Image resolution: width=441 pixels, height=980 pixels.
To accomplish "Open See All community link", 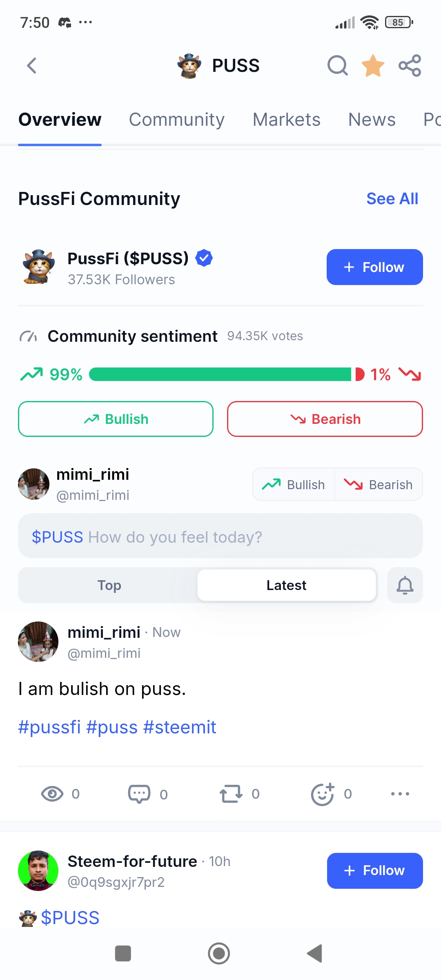I will [392, 198].
